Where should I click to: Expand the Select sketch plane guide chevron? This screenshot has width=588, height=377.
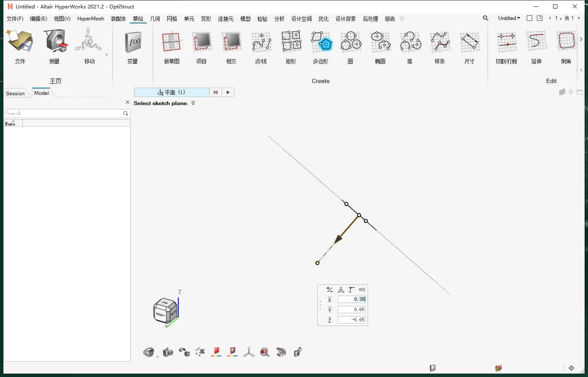click(193, 103)
